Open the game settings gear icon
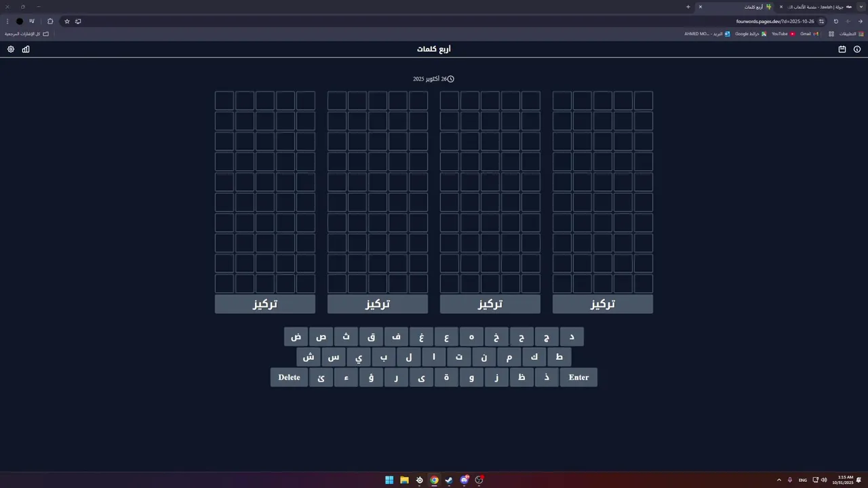Viewport: 868px width, 488px height. (x=11, y=49)
